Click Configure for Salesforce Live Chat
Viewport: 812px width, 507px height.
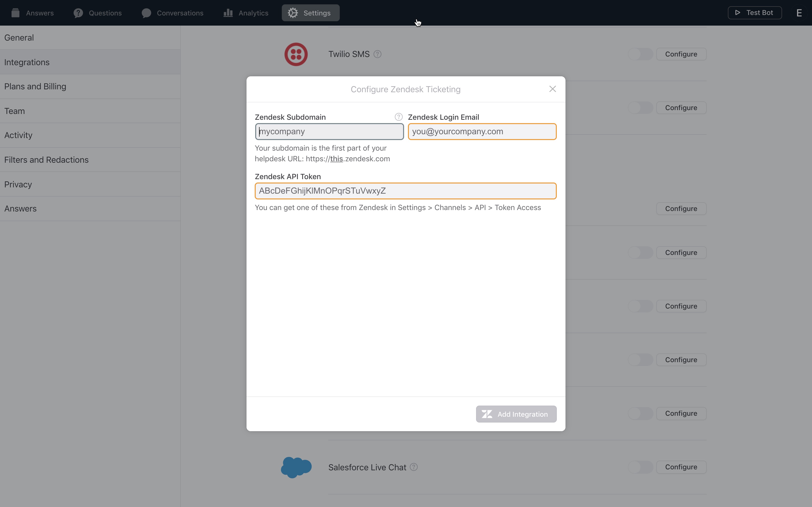tap(681, 467)
